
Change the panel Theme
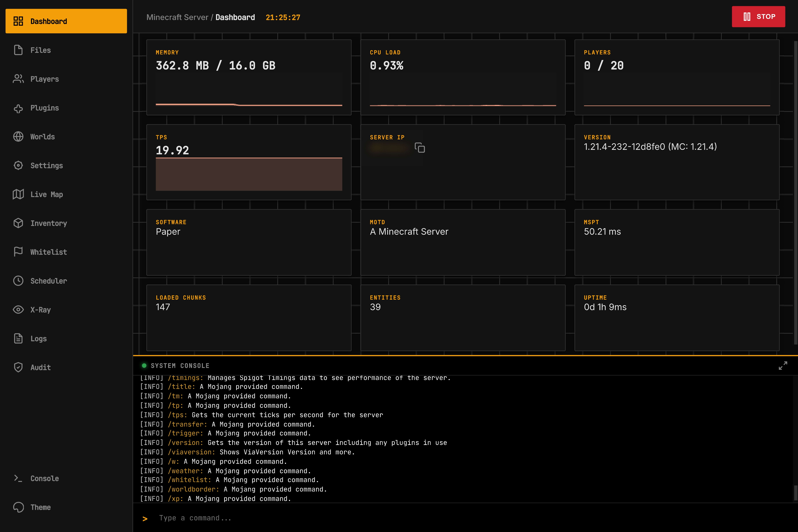tap(40, 507)
